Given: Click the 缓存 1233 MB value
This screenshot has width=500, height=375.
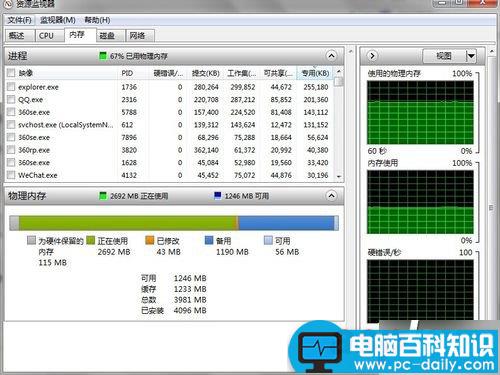Looking at the screenshot, I should click(x=190, y=289).
